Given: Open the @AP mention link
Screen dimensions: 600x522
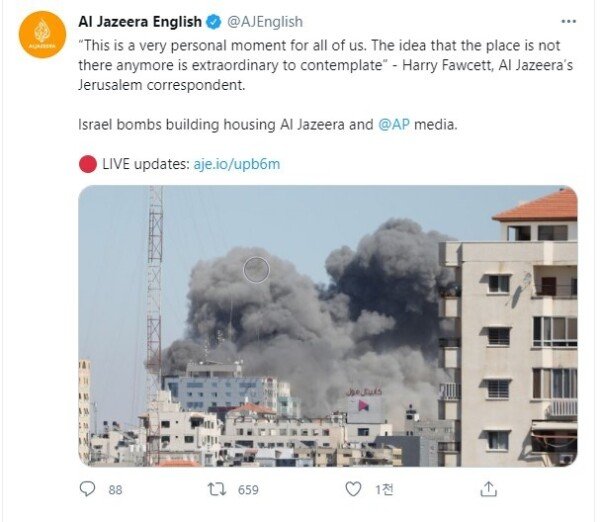Looking at the screenshot, I should (394, 124).
